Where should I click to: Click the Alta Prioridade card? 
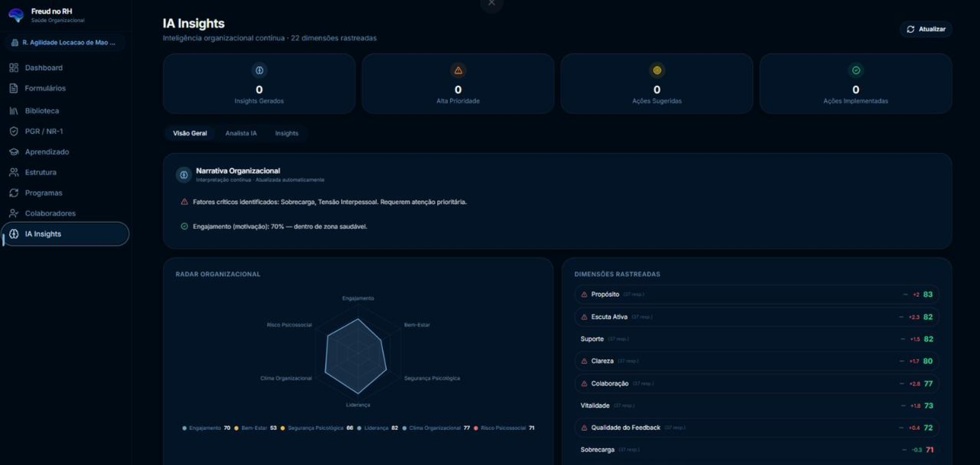pos(458,83)
